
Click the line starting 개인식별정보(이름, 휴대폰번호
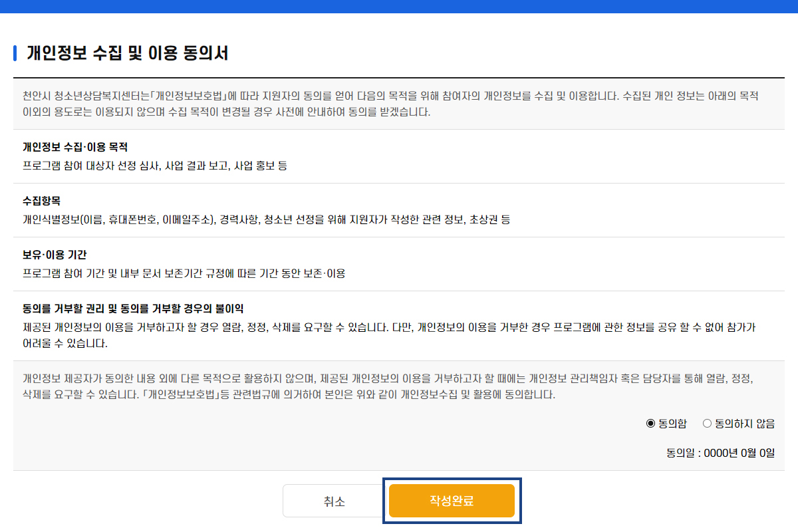click(x=266, y=219)
